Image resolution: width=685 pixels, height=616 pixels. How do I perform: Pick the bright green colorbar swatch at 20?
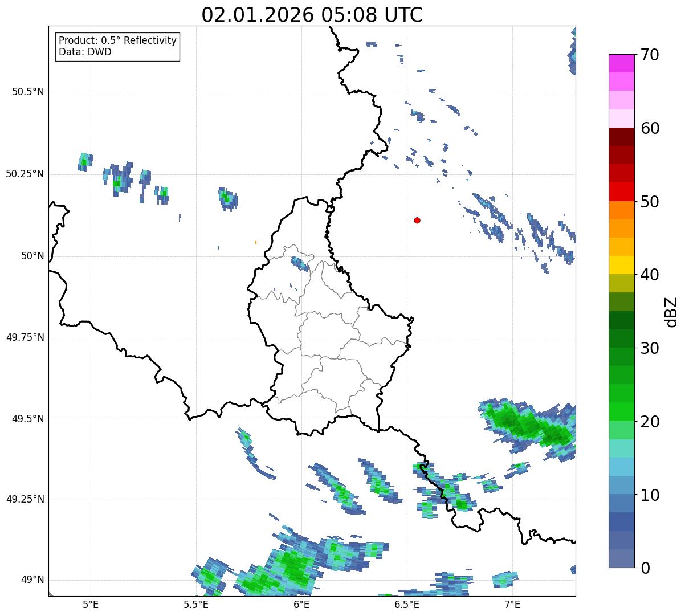621,411
